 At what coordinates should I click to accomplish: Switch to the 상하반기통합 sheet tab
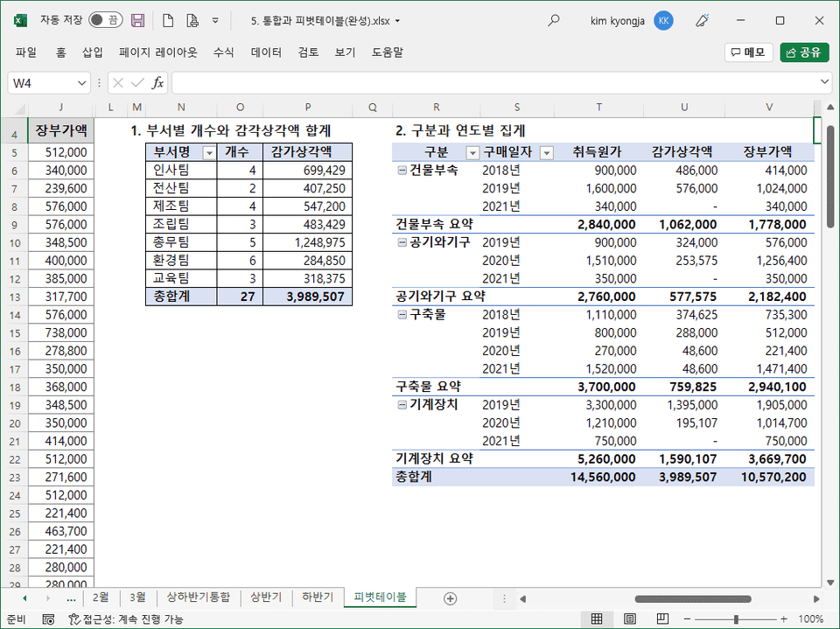(199, 597)
